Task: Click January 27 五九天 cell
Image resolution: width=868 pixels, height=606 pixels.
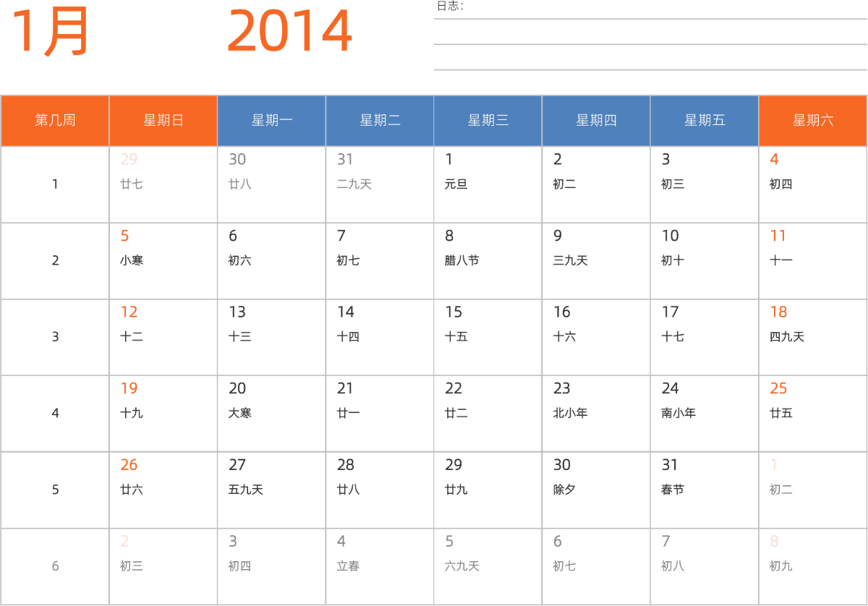Action: click(x=271, y=490)
